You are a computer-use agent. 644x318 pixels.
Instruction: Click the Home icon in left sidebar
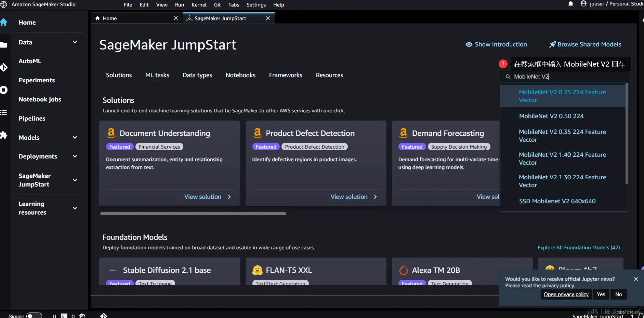[4, 22]
